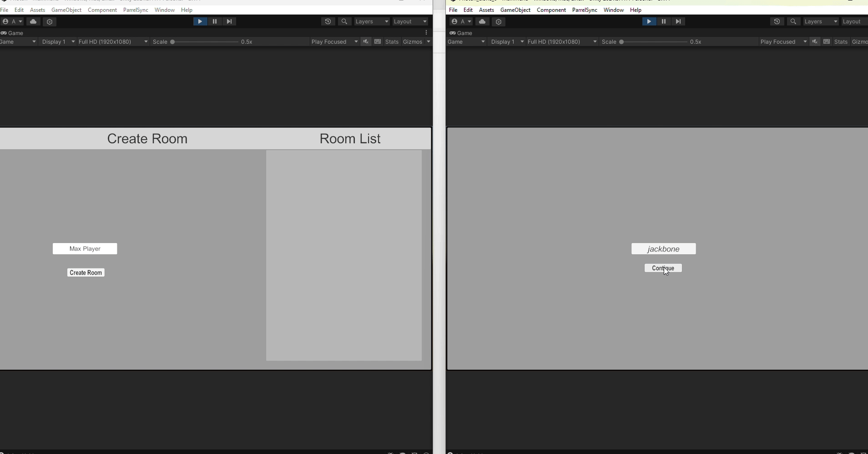Open Full HD resolution dropdown in left view
The height and width of the screenshot is (454, 868).
click(x=113, y=41)
